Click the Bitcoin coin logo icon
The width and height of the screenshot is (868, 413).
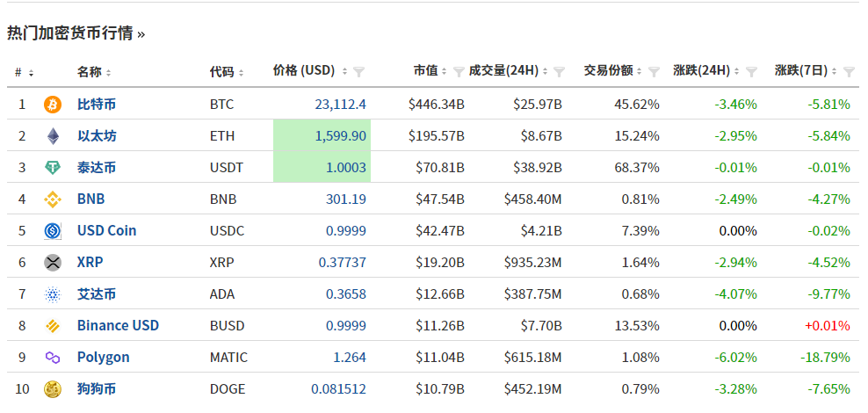[53, 105]
